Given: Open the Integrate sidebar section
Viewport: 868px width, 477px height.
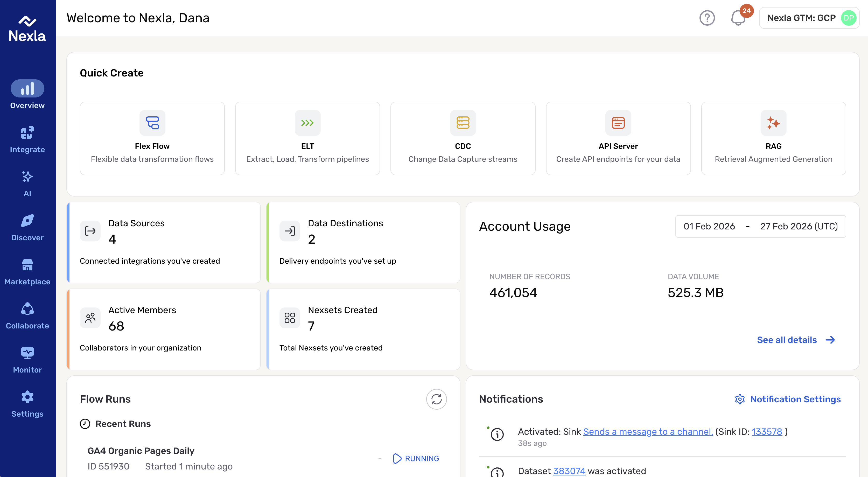Looking at the screenshot, I should (x=27, y=139).
